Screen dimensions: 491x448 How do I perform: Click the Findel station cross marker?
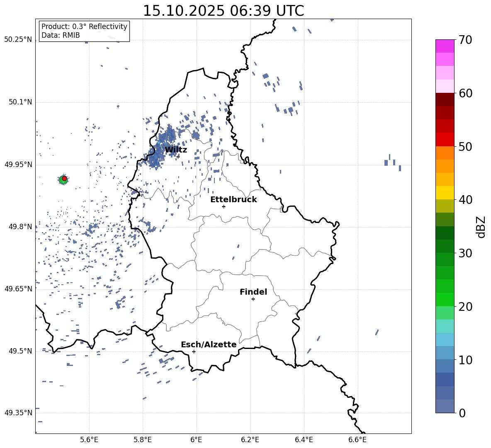pos(253,299)
